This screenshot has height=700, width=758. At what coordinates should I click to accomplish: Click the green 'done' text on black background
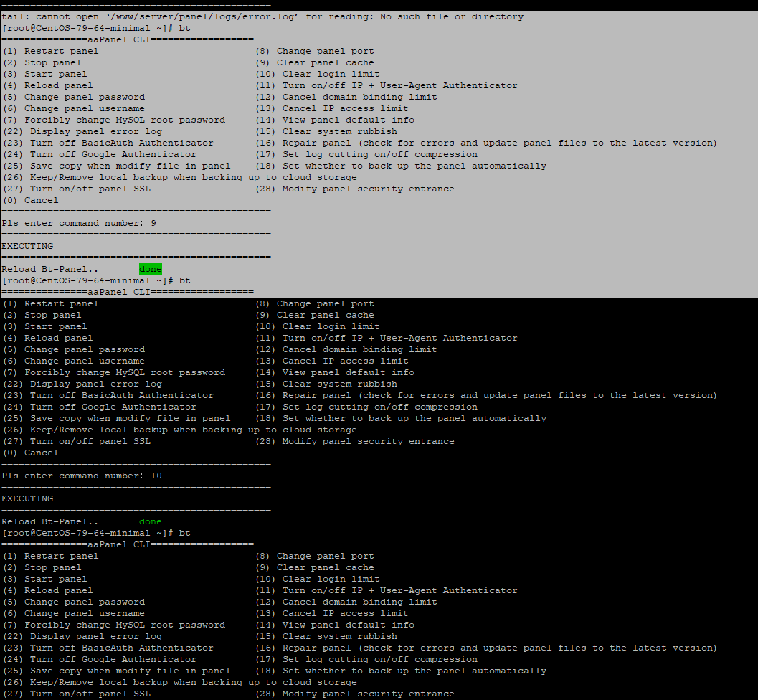point(151,521)
